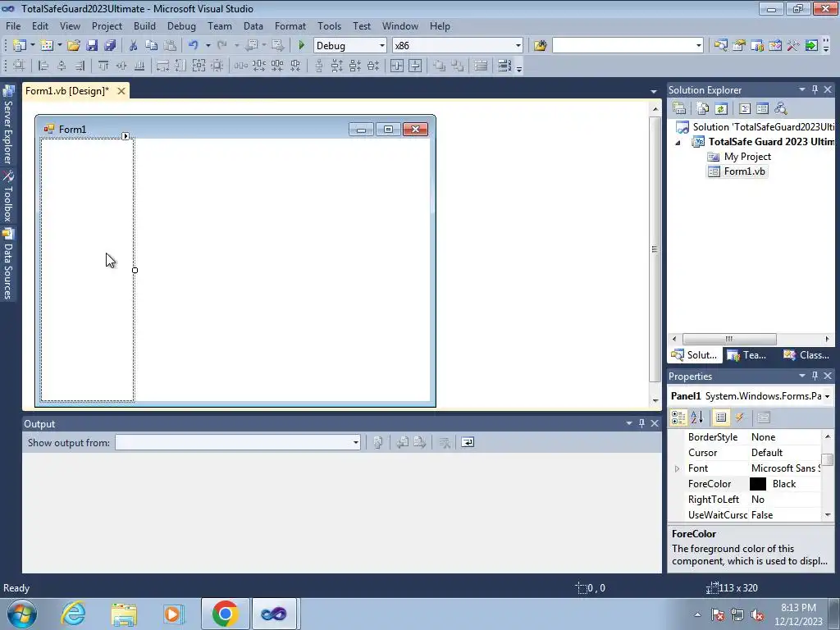Click the Refresh icon in Solution Explorer

(721, 109)
